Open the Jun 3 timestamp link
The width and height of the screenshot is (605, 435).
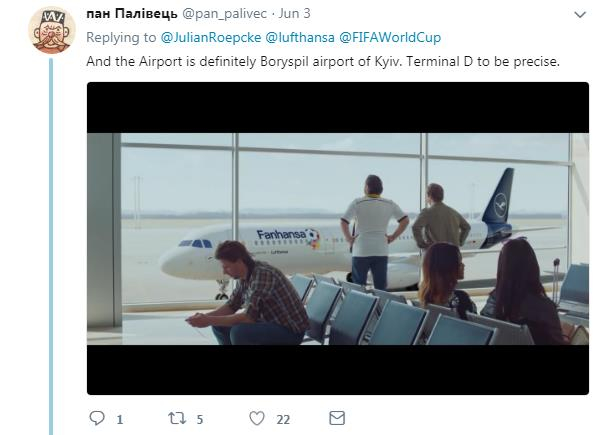tap(297, 16)
